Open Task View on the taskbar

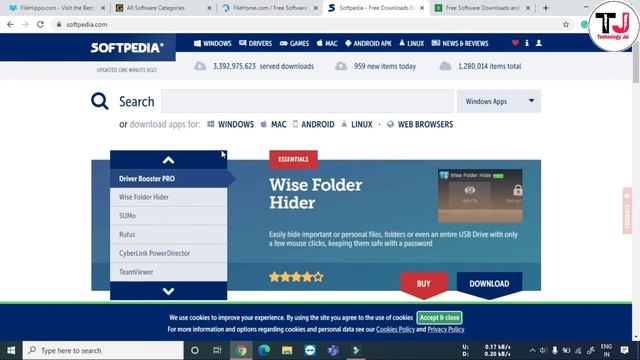(x=217, y=350)
